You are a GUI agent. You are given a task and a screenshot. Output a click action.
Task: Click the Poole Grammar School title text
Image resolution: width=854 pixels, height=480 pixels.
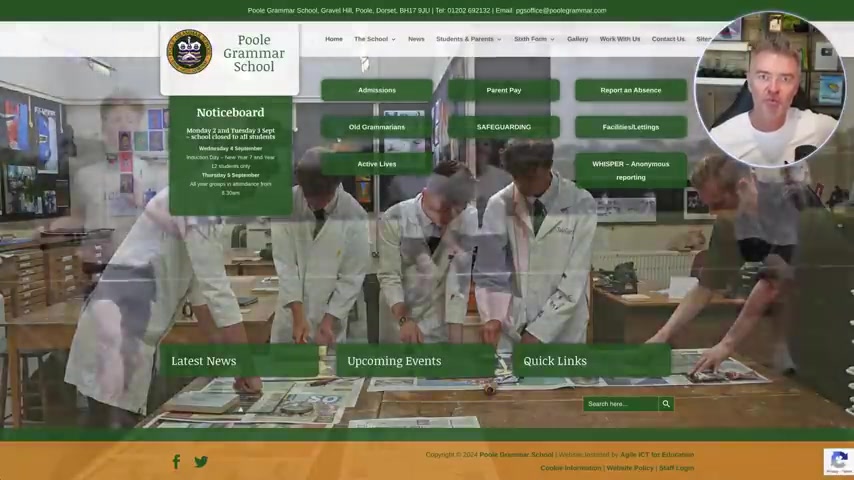tap(254, 53)
